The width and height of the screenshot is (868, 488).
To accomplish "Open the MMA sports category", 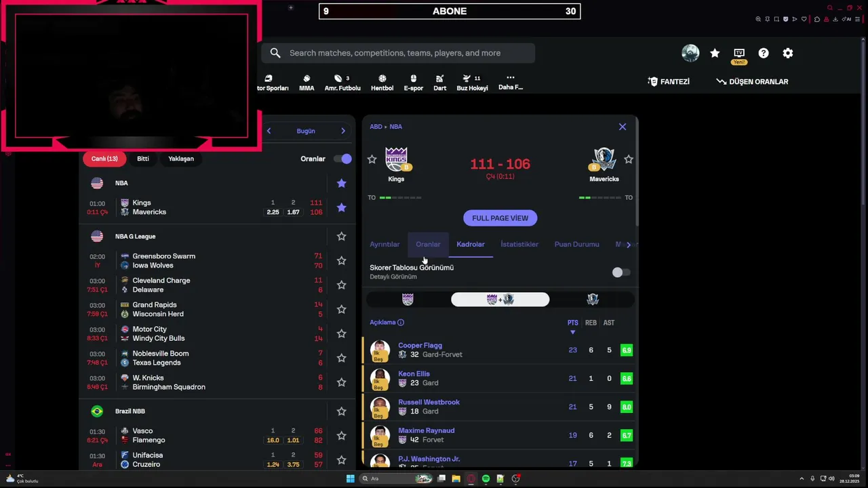I will pyautogui.click(x=307, y=83).
